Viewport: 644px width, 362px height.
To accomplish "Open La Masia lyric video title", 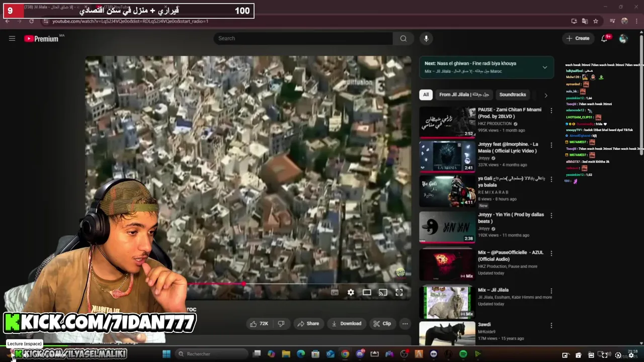I will 508,147.
